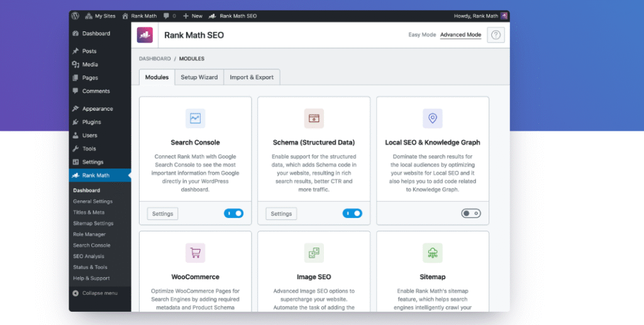Screen dimensions: 644x325
Task: Open the help question mark icon
Action: pos(496,35)
